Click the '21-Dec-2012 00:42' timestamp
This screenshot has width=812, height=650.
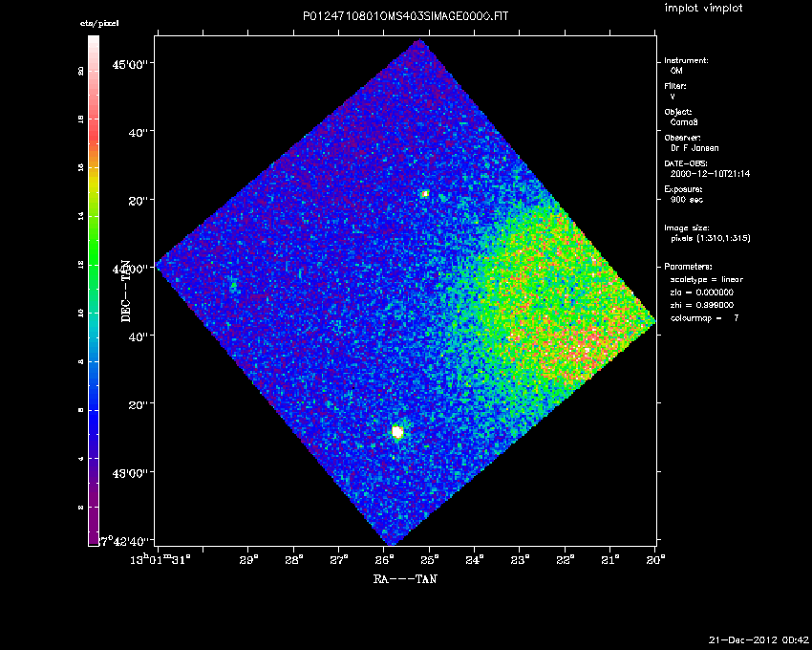coord(759,639)
